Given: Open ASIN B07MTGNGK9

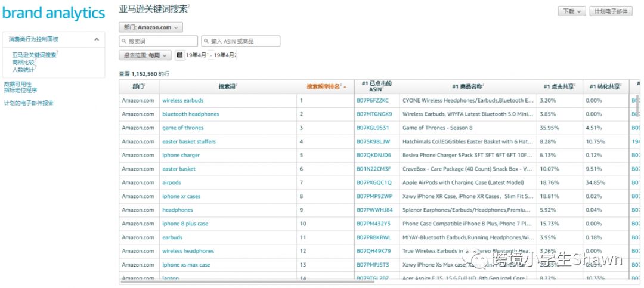Looking at the screenshot, I should pyautogui.click(x=374, y=114).
